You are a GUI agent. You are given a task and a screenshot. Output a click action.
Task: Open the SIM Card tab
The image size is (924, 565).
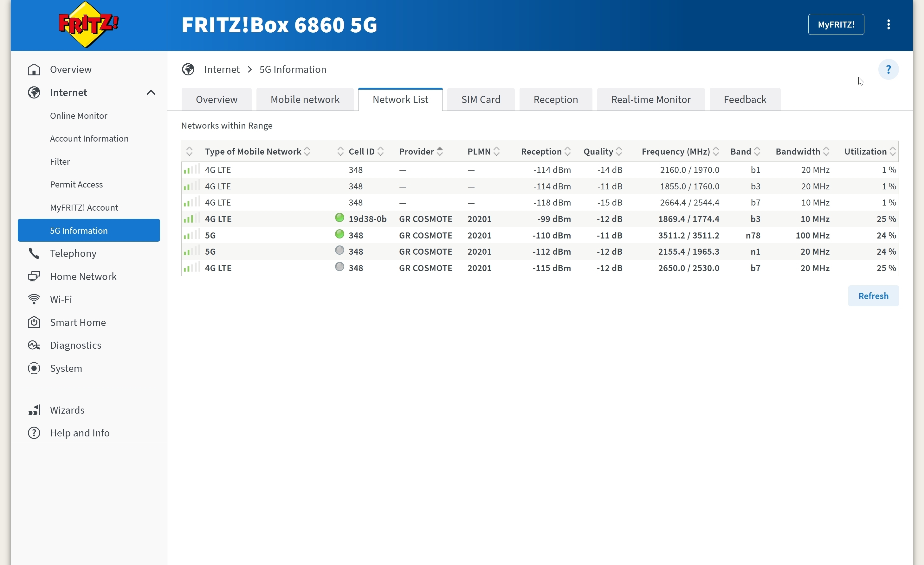(x=481, y=99)
